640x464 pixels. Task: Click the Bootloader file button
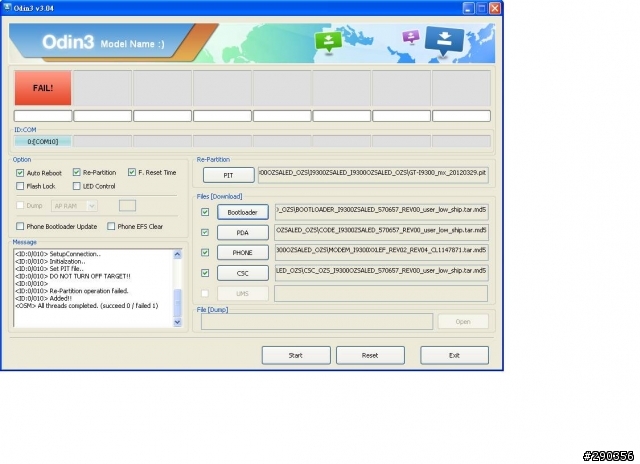point(243,212)
